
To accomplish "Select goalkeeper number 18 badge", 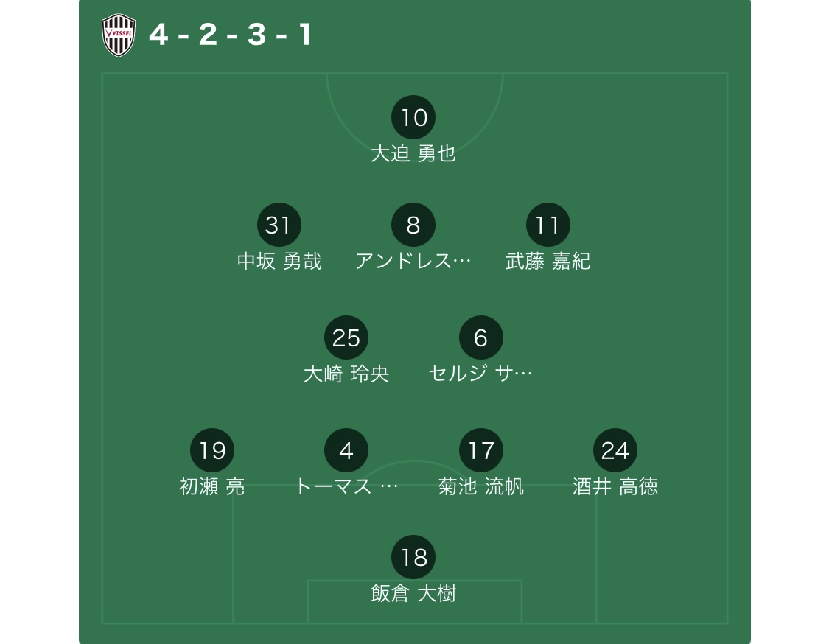I will [413, 557].
